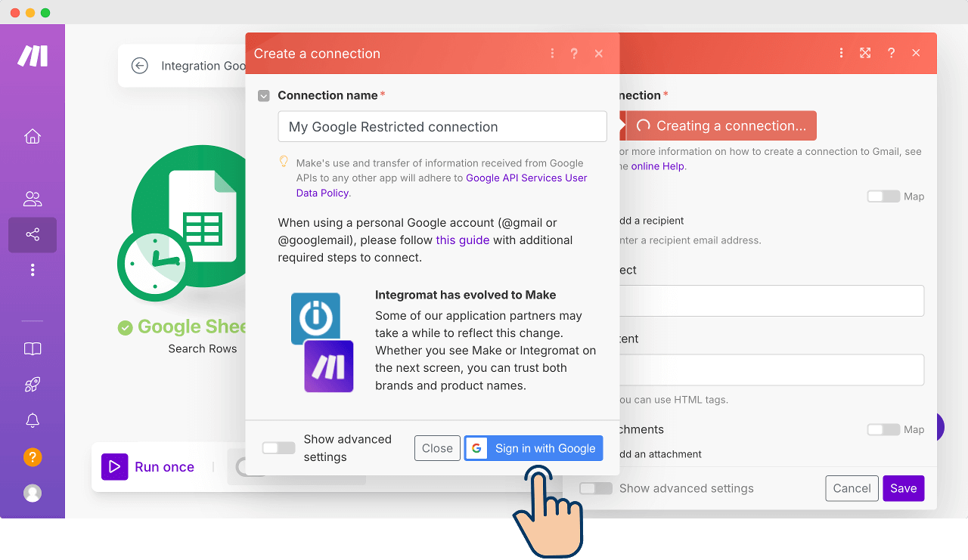Click the lightbulb hint icon

tap(284, 162)
